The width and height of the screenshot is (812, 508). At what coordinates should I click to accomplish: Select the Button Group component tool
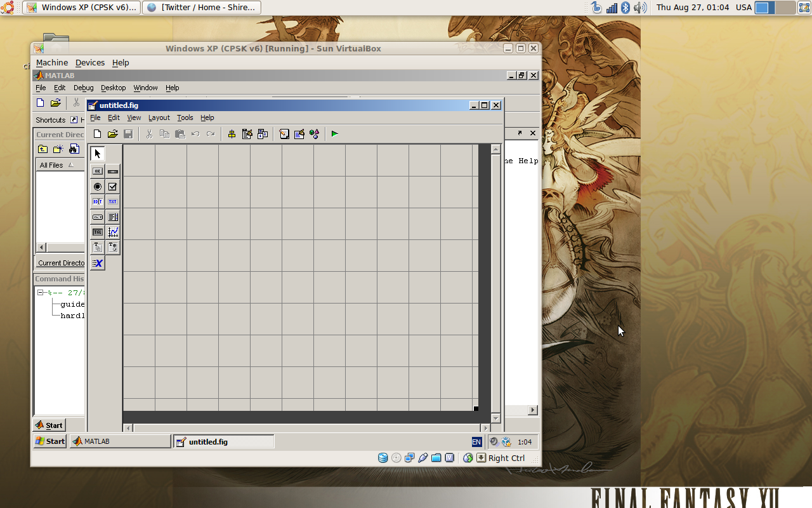(113, 248)
